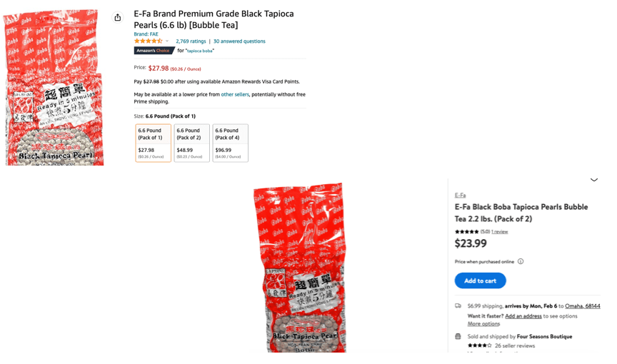
Task: Choose the 6.6 Pound (Pack of 4) option
Action: click(x=231, y=143)
